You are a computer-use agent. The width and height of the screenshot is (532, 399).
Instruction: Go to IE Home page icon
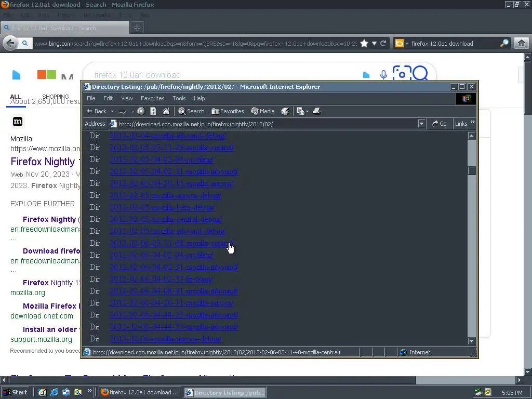coord(166,111)
